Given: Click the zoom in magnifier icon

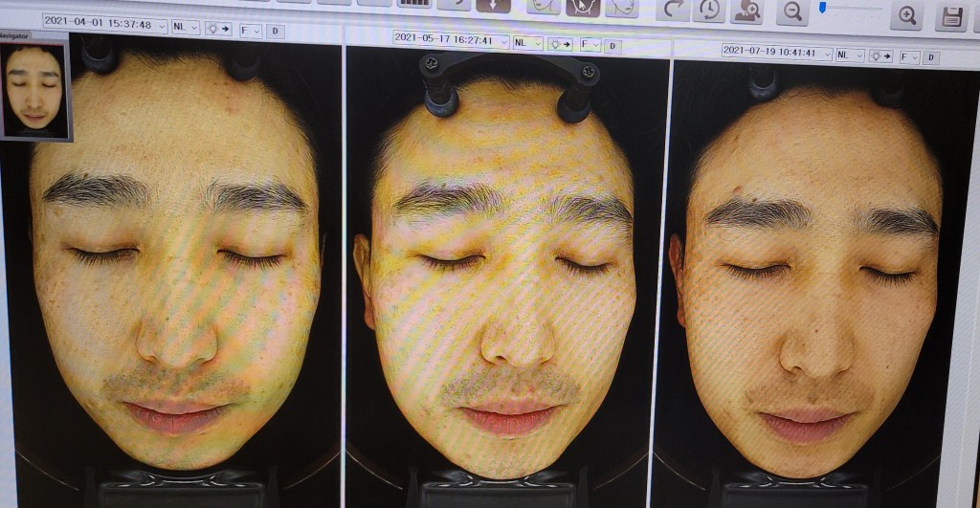Looking at the screenshot, I should coord(907,15).
